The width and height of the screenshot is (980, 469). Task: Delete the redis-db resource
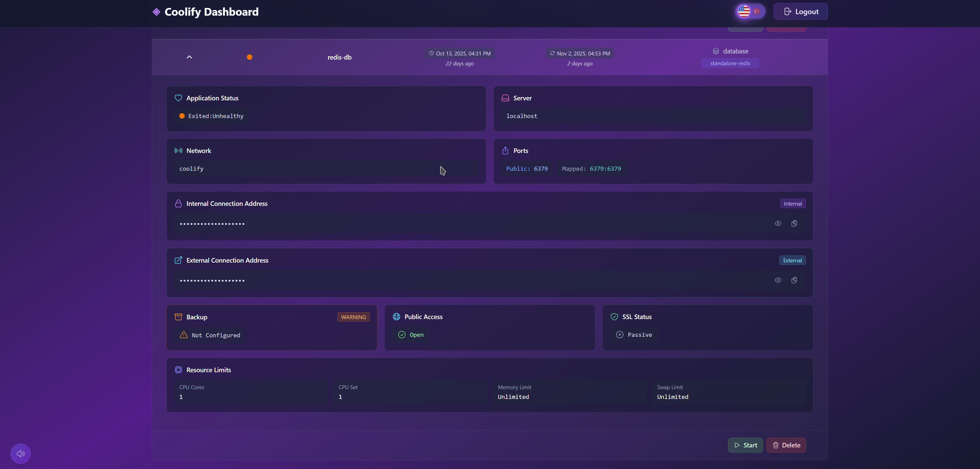[786, 445]
